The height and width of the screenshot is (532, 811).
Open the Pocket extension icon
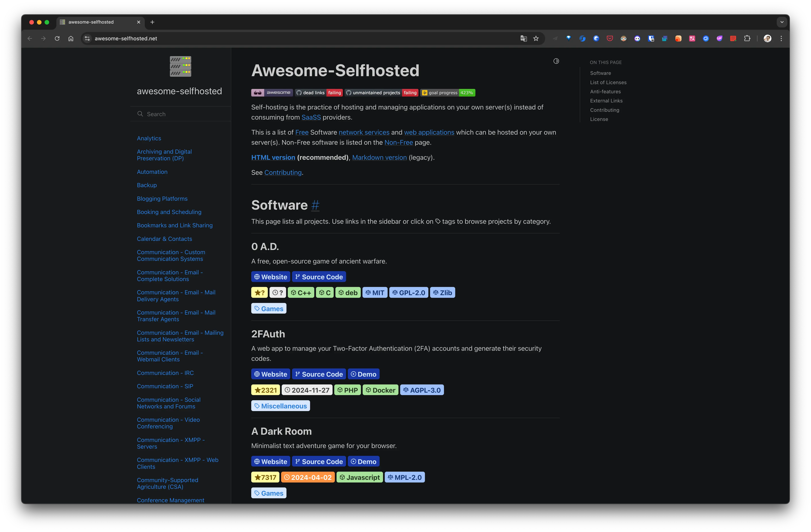[610, 38]
